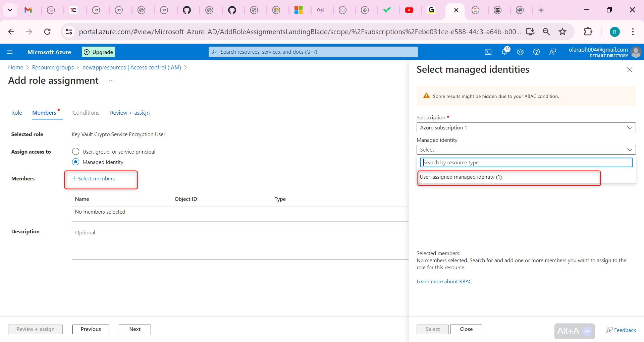Viewport: 644px width, 342px height.
Task: Switch to the YouTube browser tab
Action: (410, 10)
